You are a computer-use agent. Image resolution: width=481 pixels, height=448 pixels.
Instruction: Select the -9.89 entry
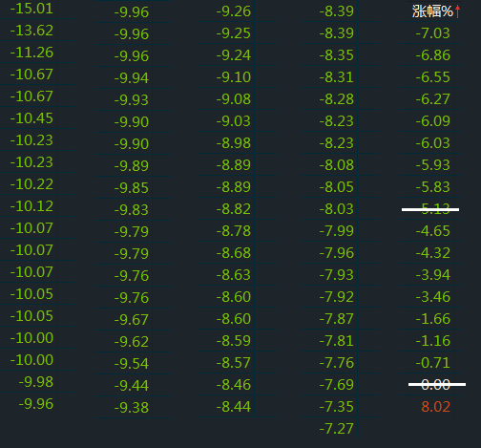coord(132,166)
